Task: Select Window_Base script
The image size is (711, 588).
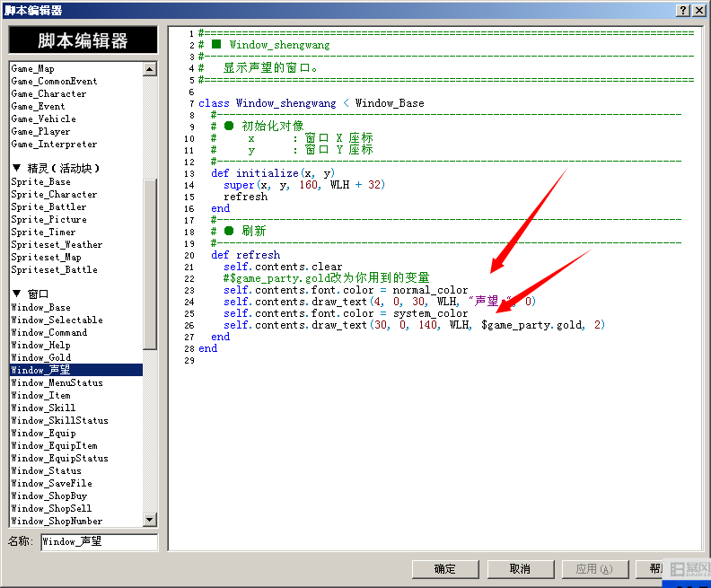Action: click(40, 307)
